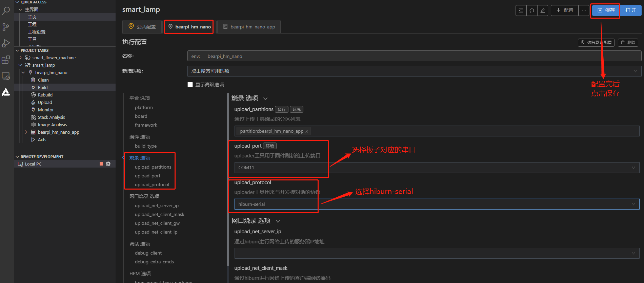
Task: Jump to upload_port in options nav
Action: (x=147, y=176)
